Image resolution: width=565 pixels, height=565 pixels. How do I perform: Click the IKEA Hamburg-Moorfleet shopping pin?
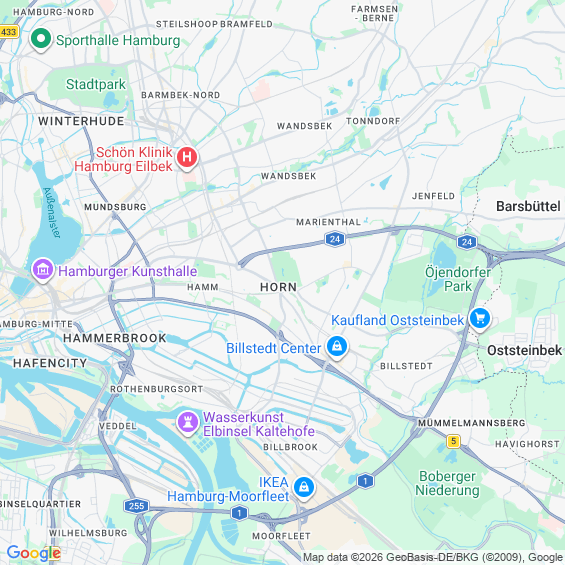coord(304,488)
